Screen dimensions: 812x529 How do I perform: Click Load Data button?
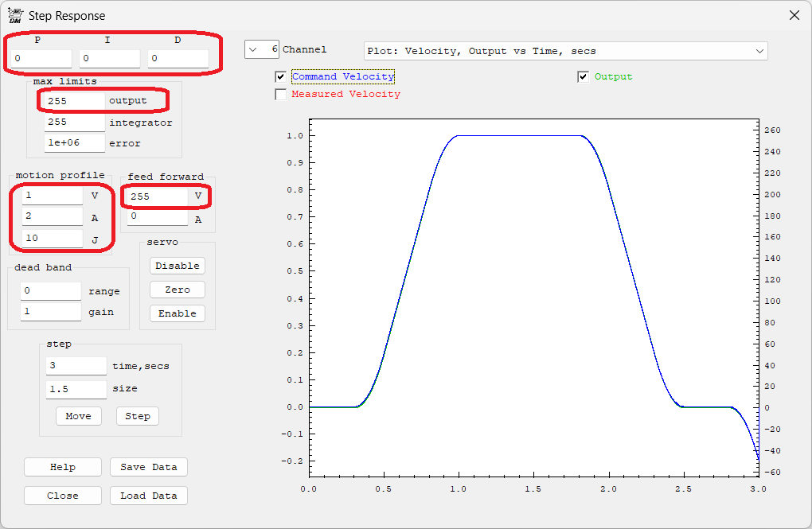point(148,496)
